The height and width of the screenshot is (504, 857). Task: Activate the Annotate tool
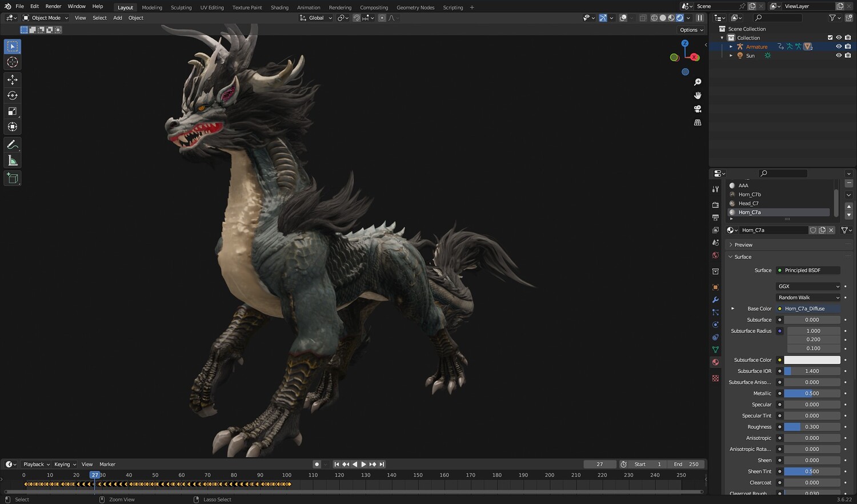[x=13, y=145]
